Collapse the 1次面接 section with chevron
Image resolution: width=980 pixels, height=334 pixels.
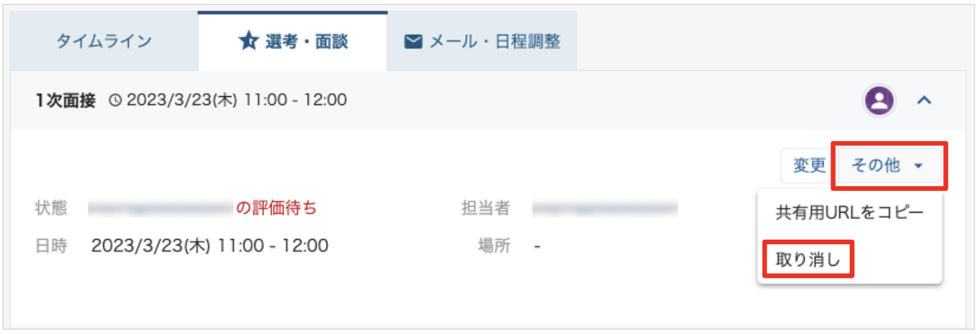click(x=925, y=100)
